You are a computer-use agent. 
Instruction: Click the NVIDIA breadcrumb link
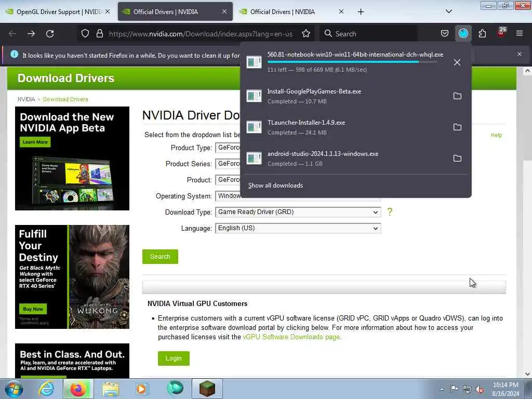click(26, 99)
